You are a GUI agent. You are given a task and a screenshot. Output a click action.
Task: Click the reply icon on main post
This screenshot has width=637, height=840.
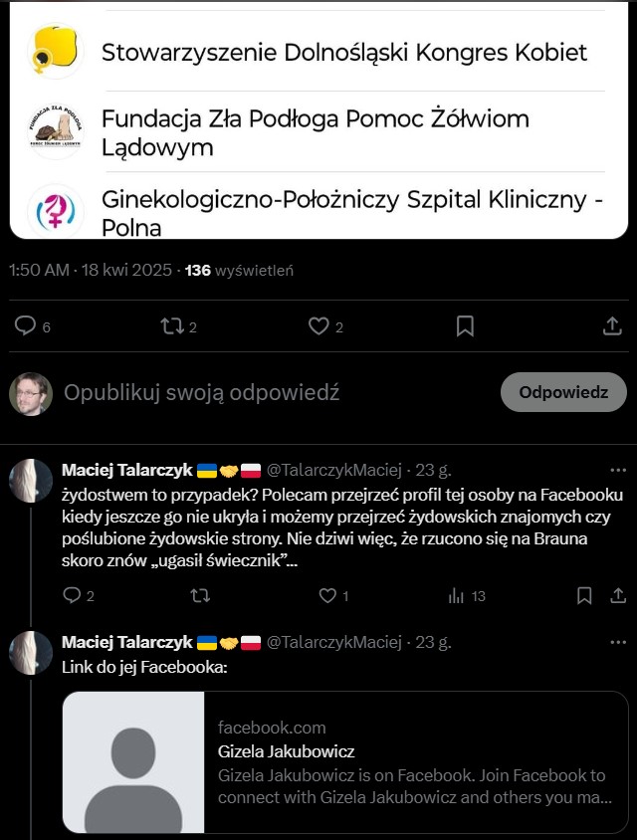26,326
